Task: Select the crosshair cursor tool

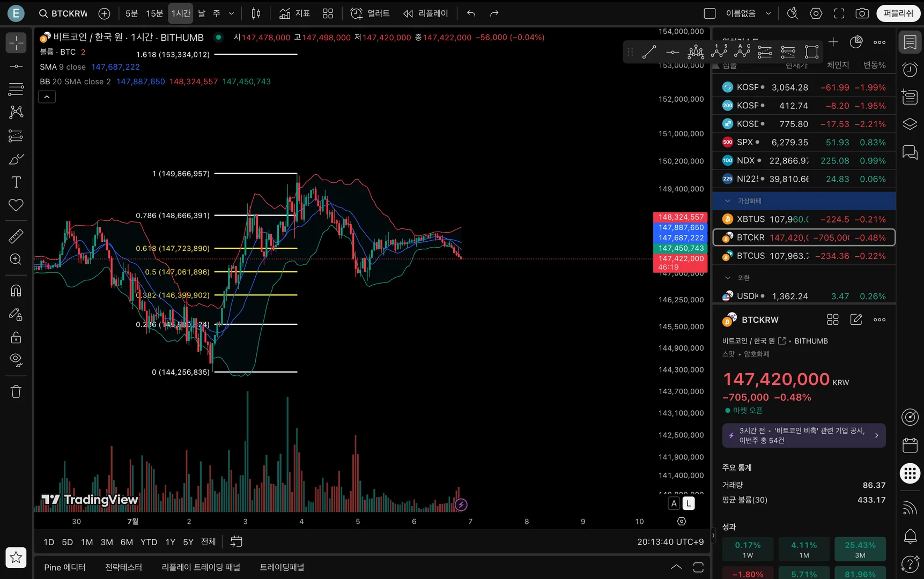Action: click(16, 43)
